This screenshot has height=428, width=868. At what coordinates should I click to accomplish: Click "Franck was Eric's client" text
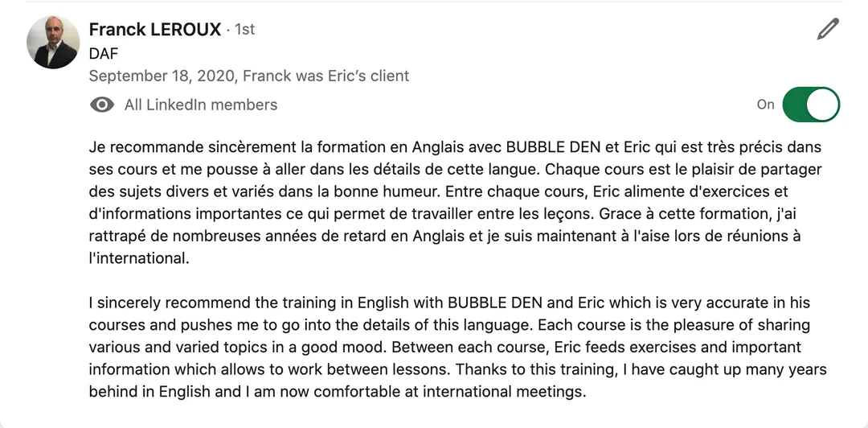point(326,76)
